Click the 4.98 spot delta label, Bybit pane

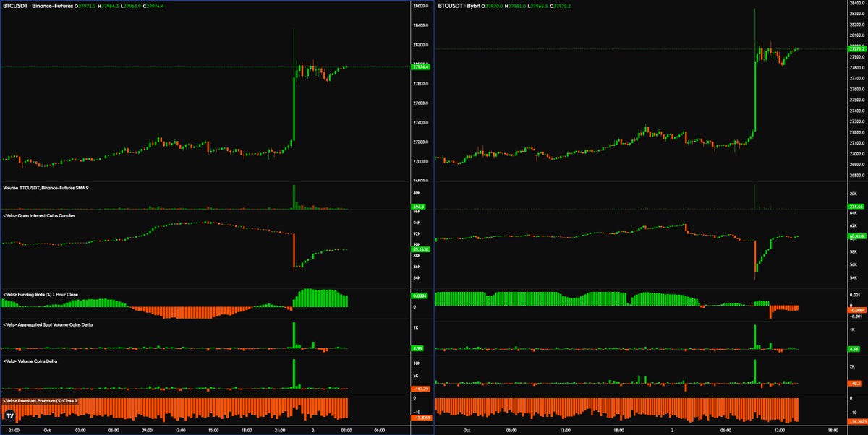click(854, 349)
